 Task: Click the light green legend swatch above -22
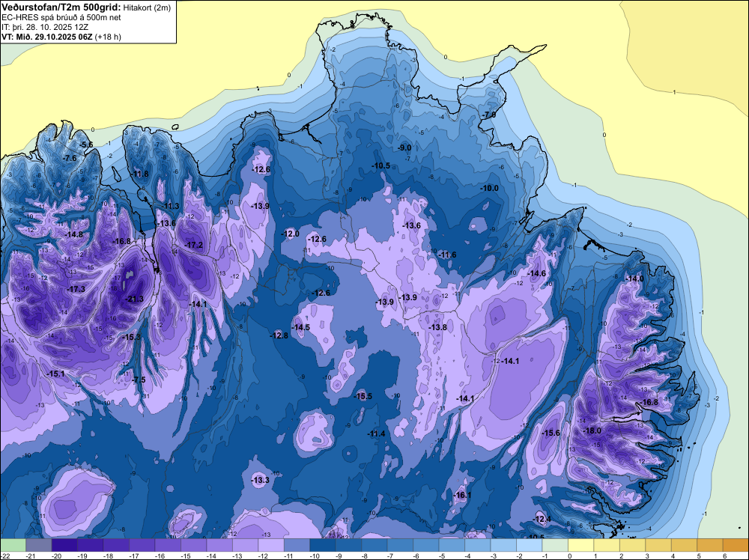(13, 545)
